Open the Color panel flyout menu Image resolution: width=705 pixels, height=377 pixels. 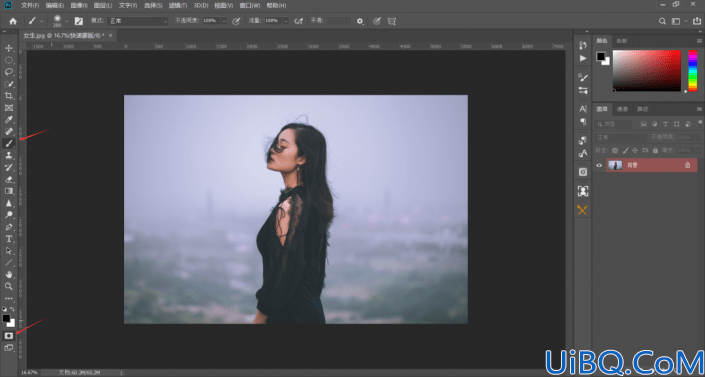(x=699, y=41)
